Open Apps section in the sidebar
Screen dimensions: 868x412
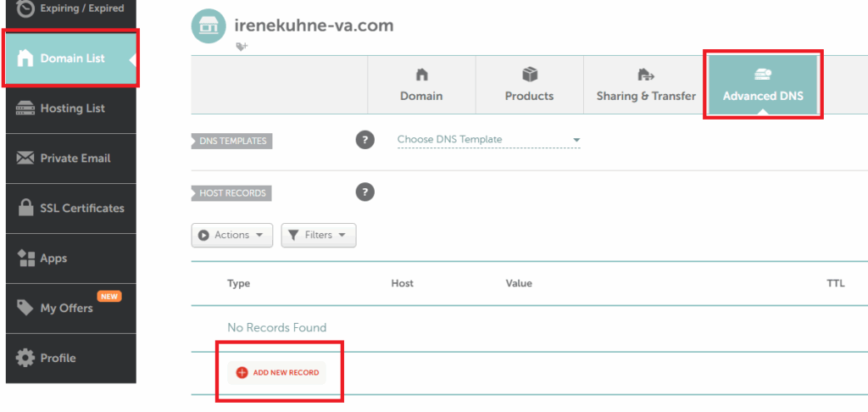click(71, 259)
